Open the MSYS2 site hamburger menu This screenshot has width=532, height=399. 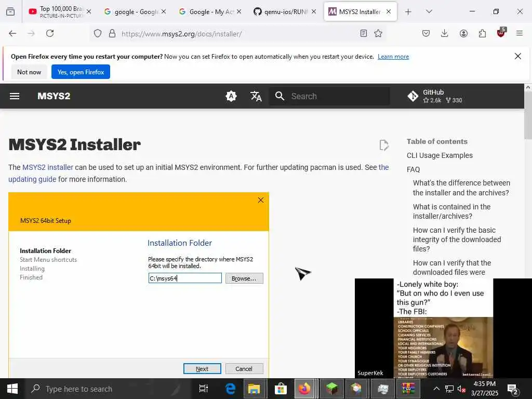(14, 96)
